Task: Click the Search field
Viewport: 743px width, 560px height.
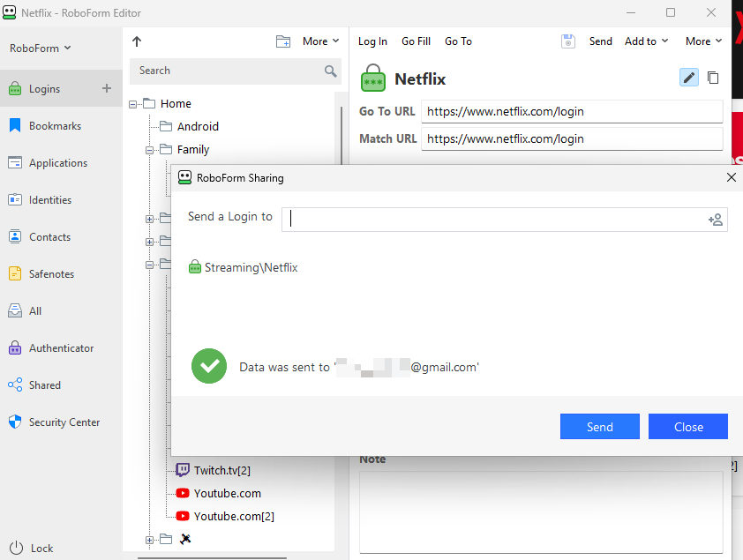Action: pos(235,71)
